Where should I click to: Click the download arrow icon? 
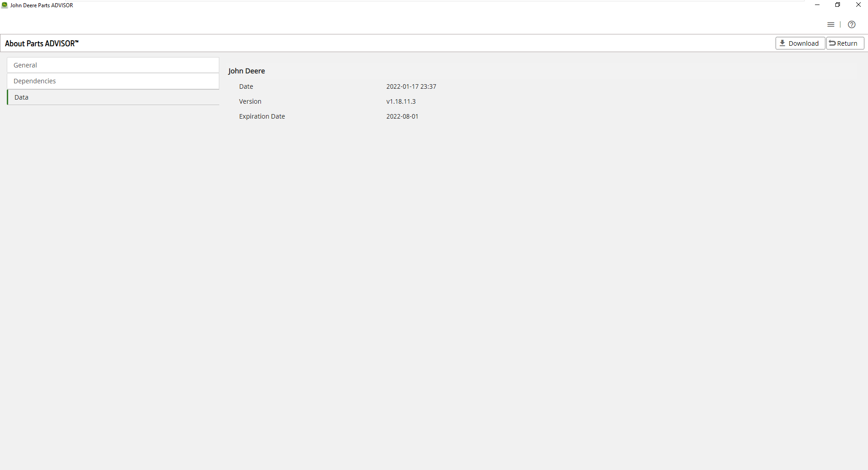(782, 43)
